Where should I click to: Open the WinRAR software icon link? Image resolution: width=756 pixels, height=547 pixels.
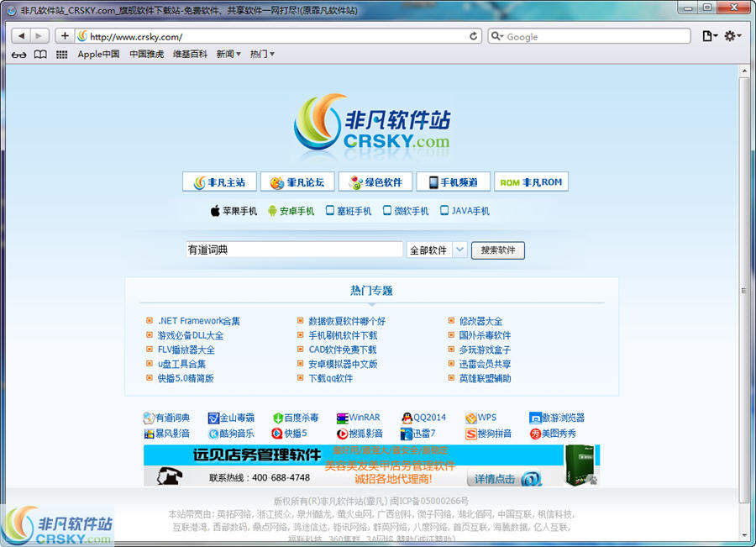click(358, 418)
